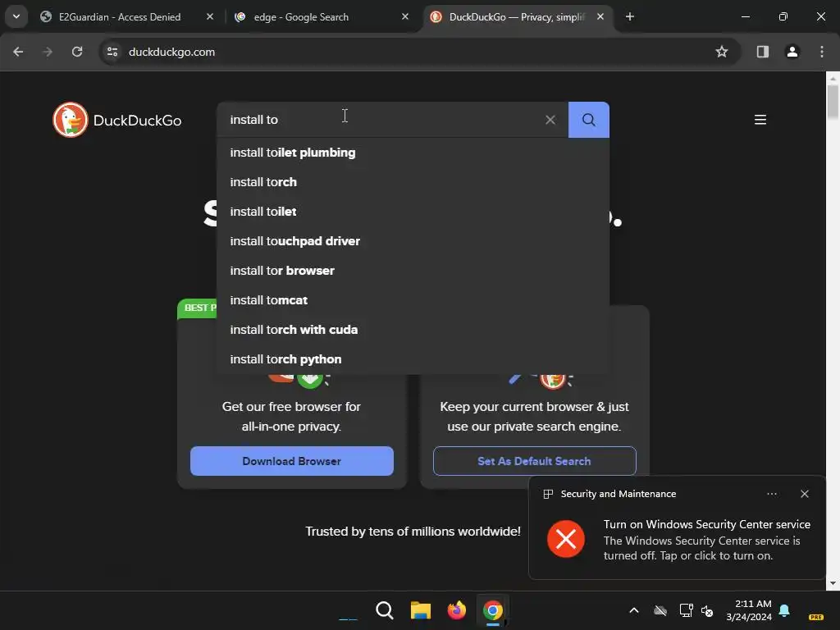Go back to the previous page
The width and height of the screenshot is (840, 630).
tap(18, 52)
